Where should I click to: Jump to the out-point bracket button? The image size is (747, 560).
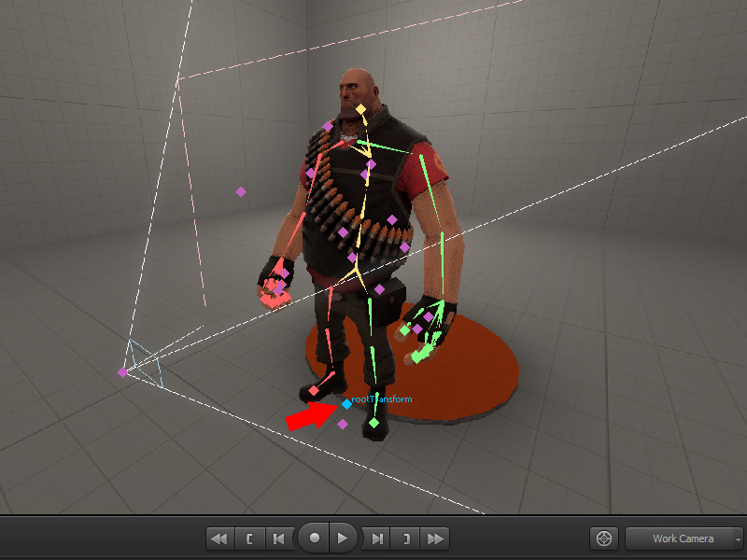click(406, 539)
